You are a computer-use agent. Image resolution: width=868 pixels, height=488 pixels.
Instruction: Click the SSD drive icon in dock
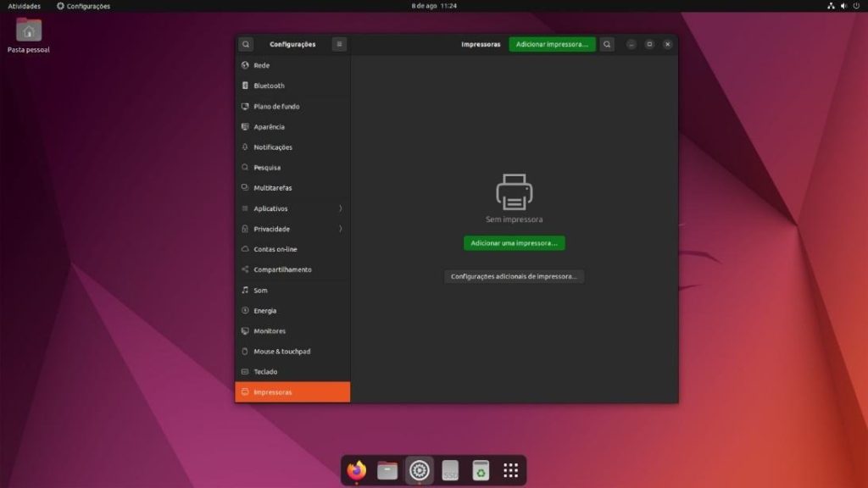coord(450,470)
